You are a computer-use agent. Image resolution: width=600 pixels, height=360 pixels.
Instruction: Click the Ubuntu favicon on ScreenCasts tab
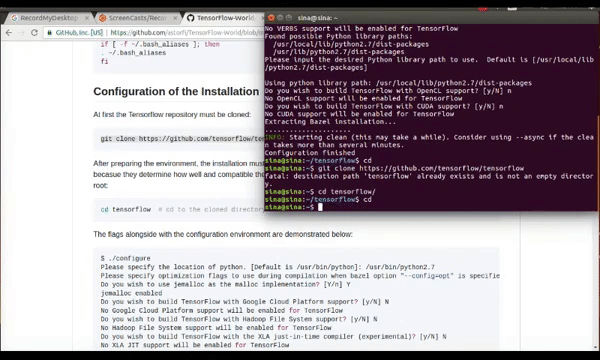[x=102, y=18]
